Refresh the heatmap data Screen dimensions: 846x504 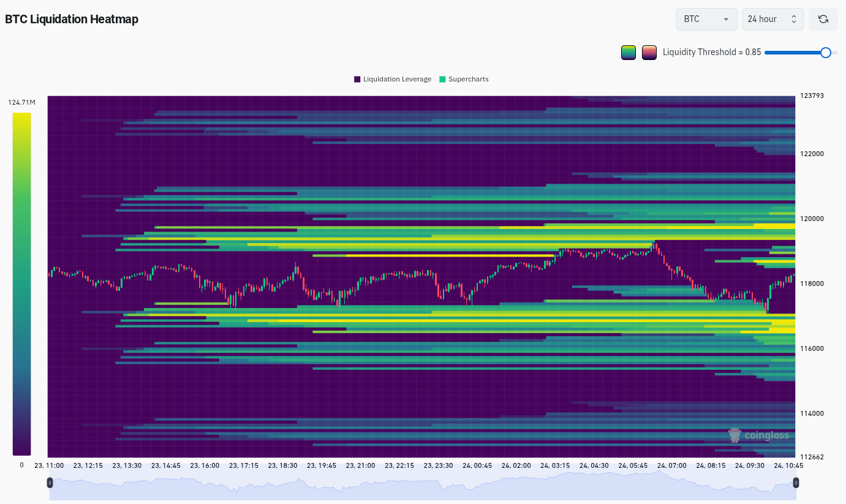coord(823,19)
